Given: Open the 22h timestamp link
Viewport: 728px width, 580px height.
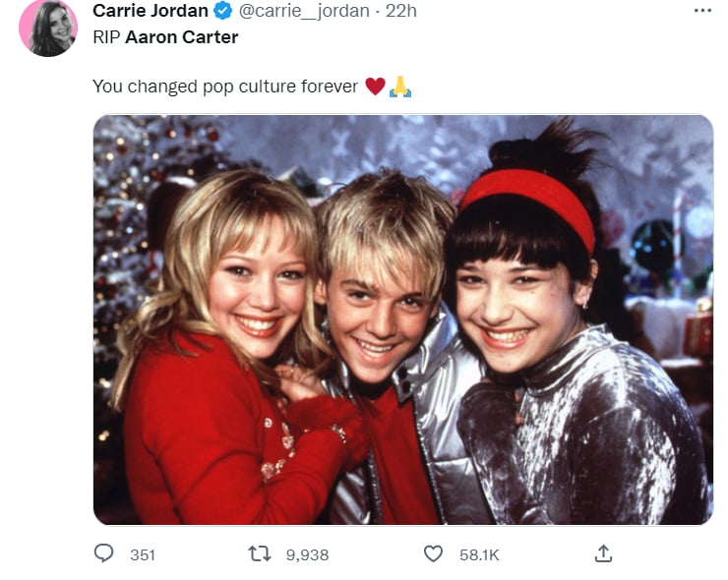Looking at the screenshot, I should [x=400, y=10].
